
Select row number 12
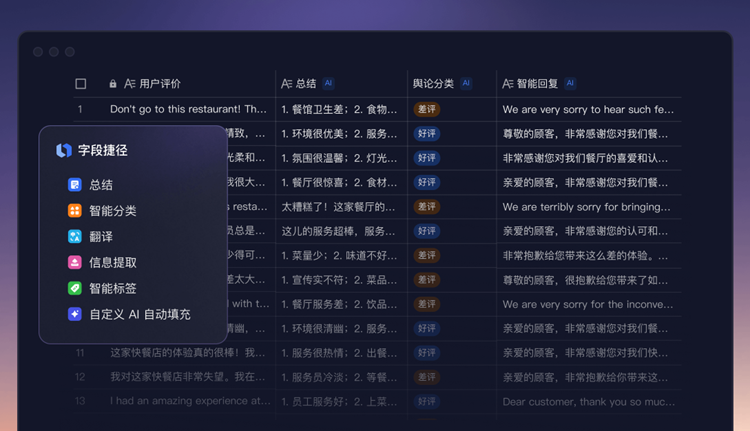[80, 377]
